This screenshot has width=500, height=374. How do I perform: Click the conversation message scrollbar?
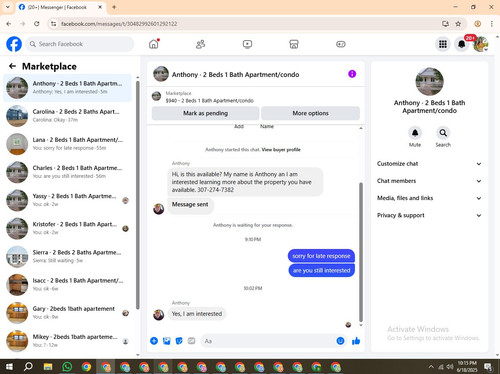[x=360, y=252]
